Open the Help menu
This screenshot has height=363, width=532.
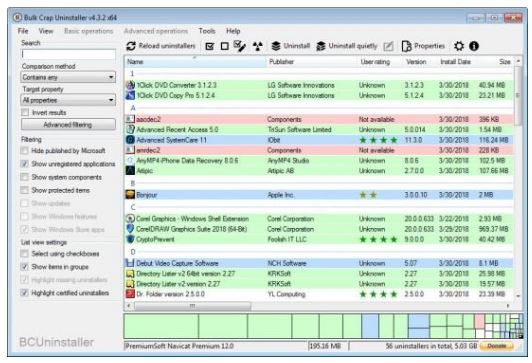coord(233,31)
